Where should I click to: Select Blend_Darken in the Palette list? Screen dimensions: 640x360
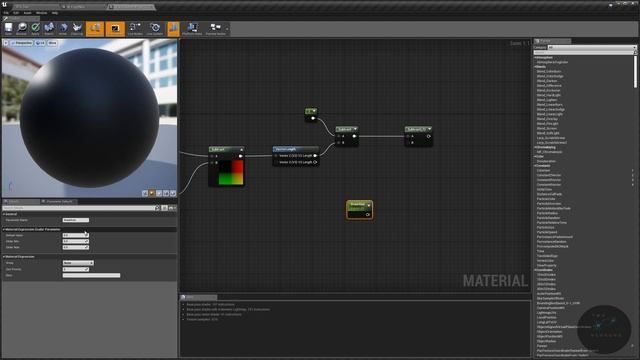coord(547,81)
